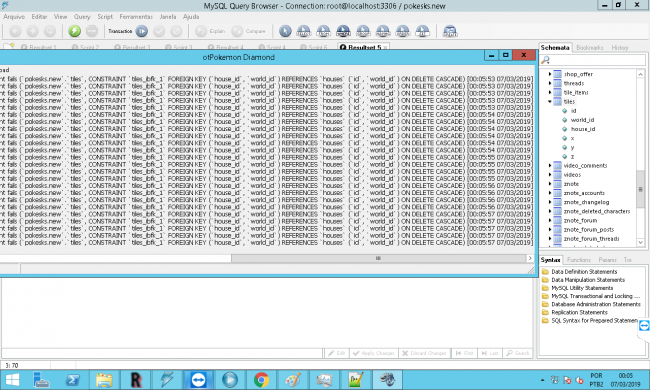The image size is (650, 390).
Task: Open the Query menu
Action: coord(82,17)
